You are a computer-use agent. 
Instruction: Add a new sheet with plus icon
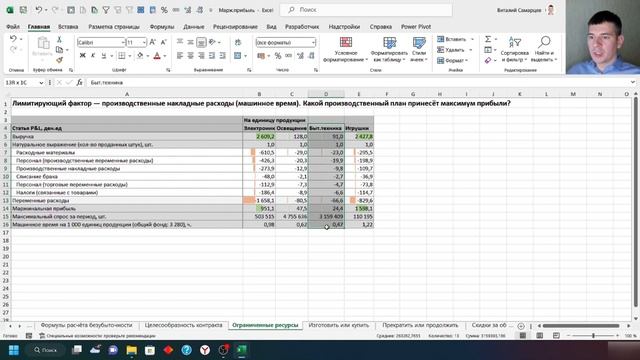click(521, 326)
